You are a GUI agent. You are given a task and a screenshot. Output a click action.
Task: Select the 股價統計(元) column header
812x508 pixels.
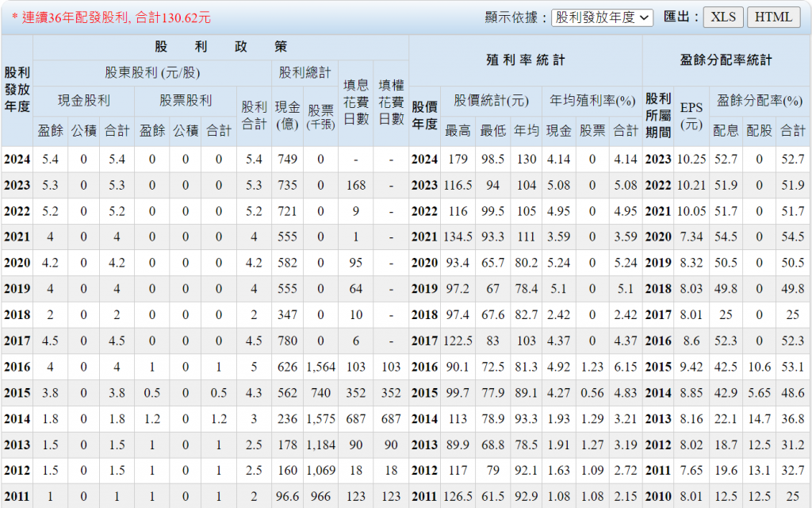pyautogui.click(x=491, y=101)
